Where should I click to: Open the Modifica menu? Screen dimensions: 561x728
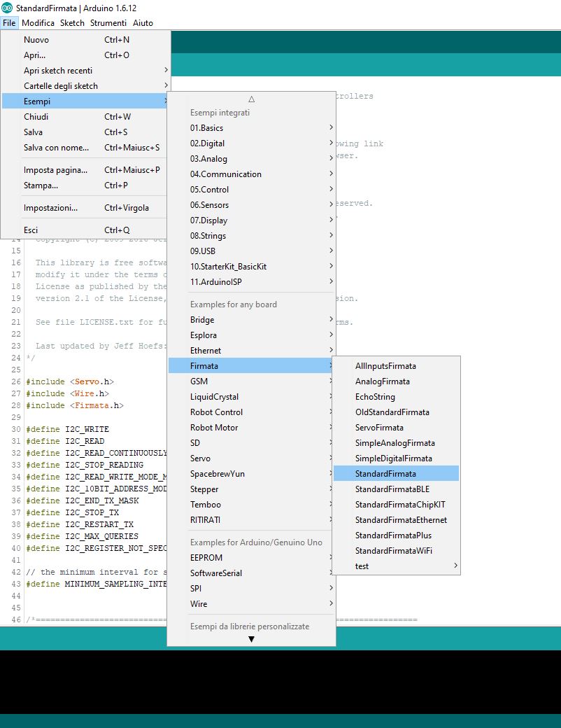38,22
